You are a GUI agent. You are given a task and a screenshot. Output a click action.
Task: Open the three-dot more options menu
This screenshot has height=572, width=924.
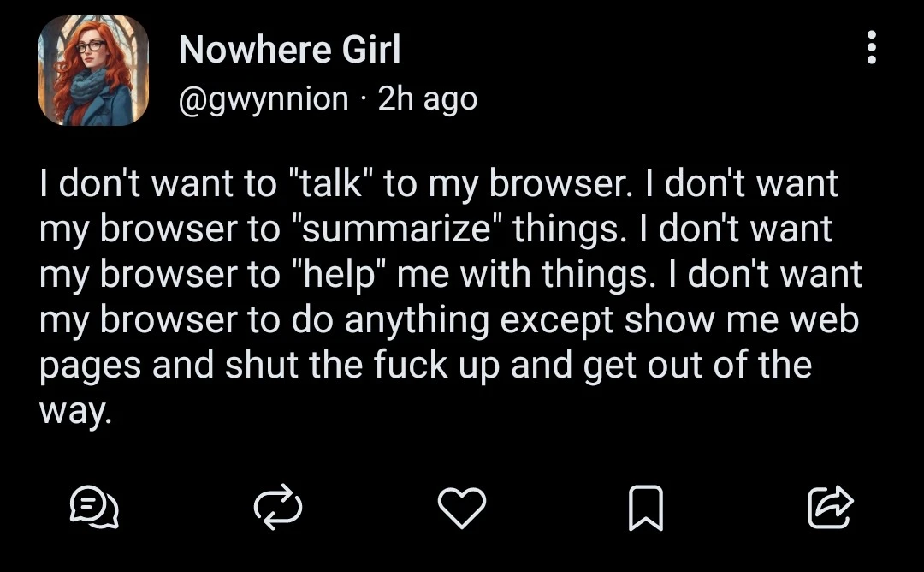click(x=872, y=48)
